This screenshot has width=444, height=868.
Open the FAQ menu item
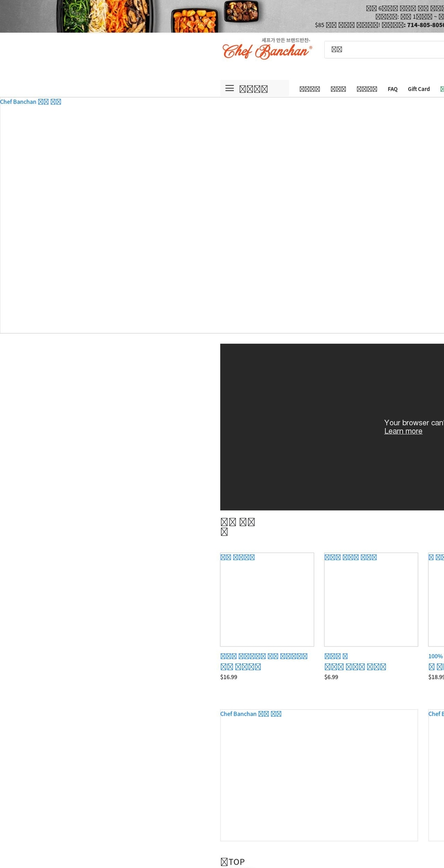(x=393, y=89)
